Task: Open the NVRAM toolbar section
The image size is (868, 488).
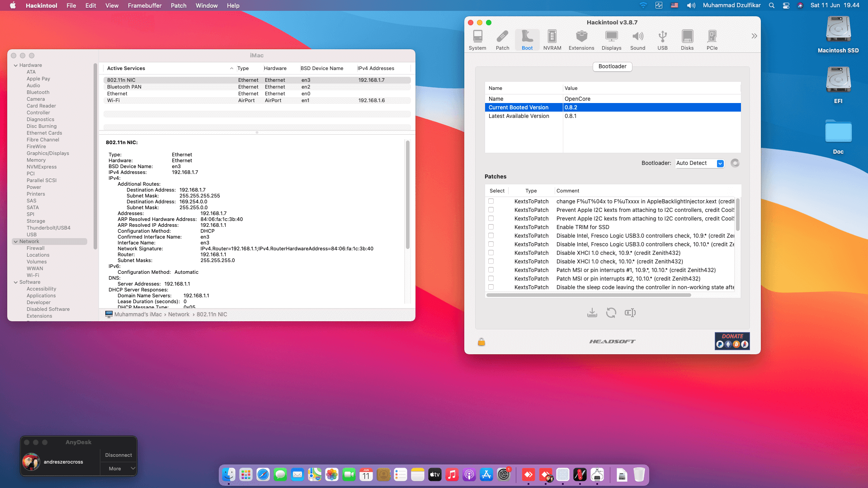Action: (x=552, y=40)
